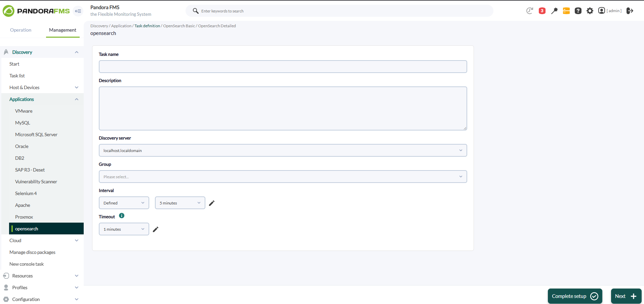The height and width of the screenshot is (304, 644).
Task: Open the OpenSearch Basic breadcrumb step
Action: 179,26
